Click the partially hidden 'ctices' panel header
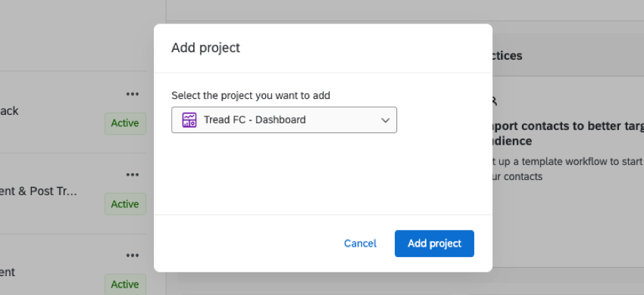This screenshot has height=295, width=644. pyautogui.click(x=507, y=56)
